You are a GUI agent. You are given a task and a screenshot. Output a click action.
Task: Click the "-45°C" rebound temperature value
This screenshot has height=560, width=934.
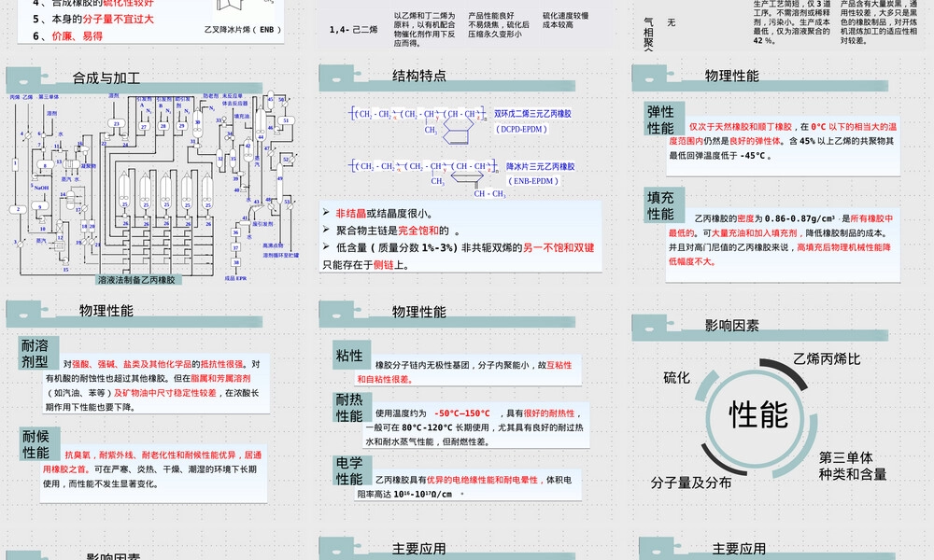(x=752, y=156)
